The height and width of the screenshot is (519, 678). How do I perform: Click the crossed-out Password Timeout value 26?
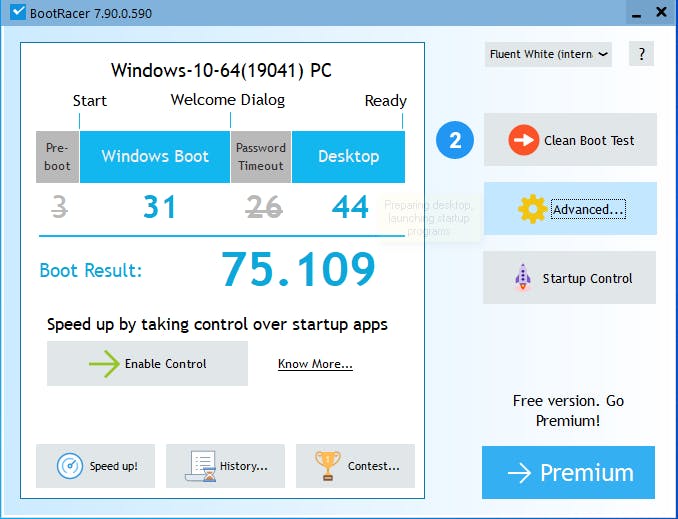point(264,207)
